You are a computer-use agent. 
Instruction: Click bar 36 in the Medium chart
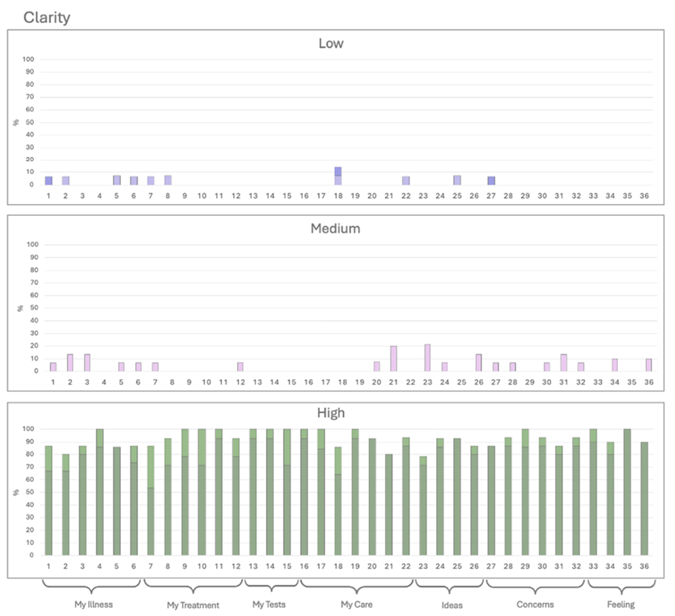click(649, 365)
